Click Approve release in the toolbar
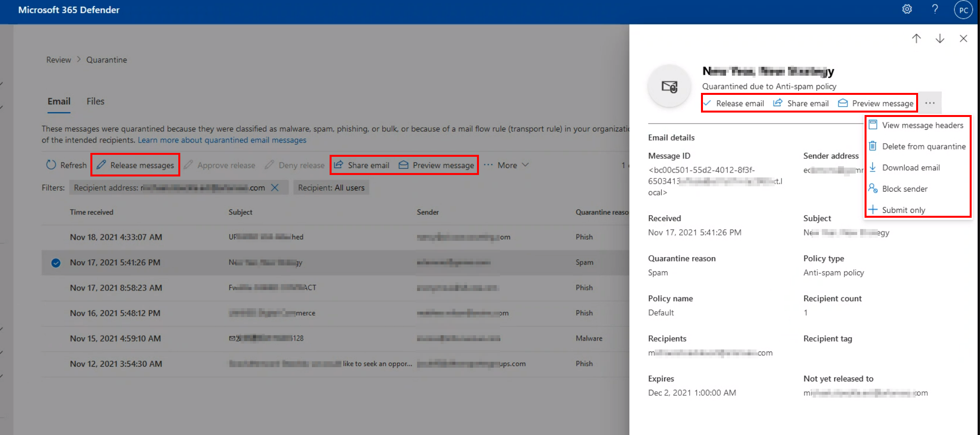Viewport: 980px width, 435px height. point(219,165)
